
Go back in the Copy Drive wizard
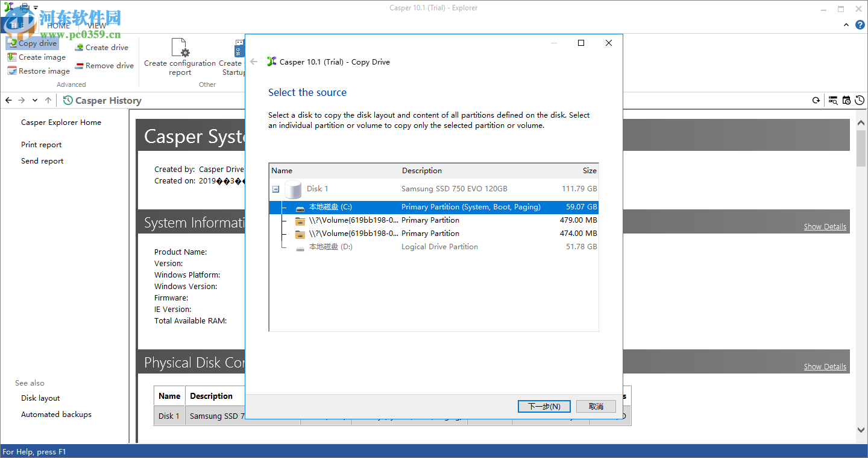pos(254,62)
